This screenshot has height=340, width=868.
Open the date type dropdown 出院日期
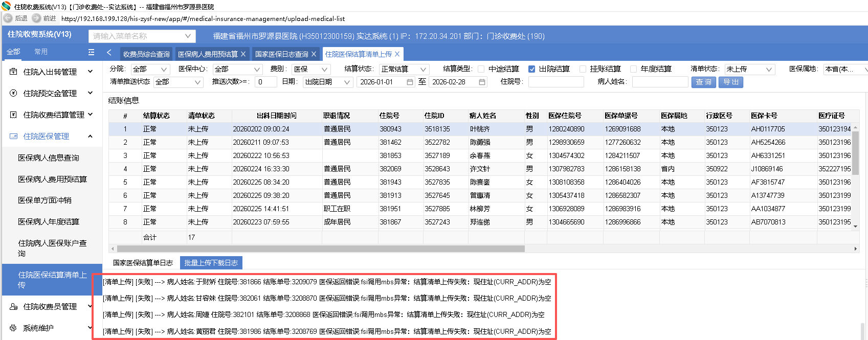pyautogui.click(x=327, y=82)
